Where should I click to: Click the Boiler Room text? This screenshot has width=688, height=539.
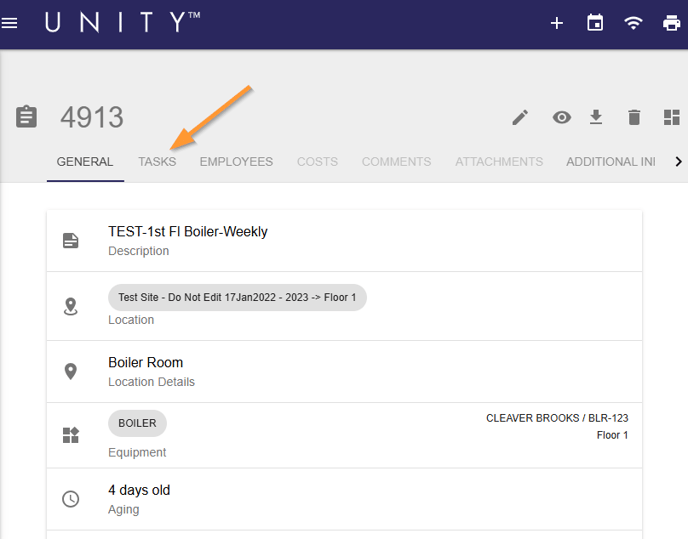(146, 362)
